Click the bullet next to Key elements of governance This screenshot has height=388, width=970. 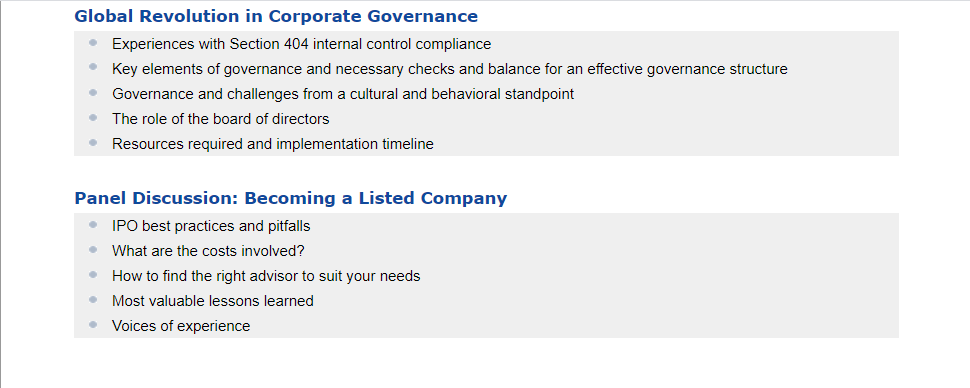pyautogui.click(x=93, y=67)
